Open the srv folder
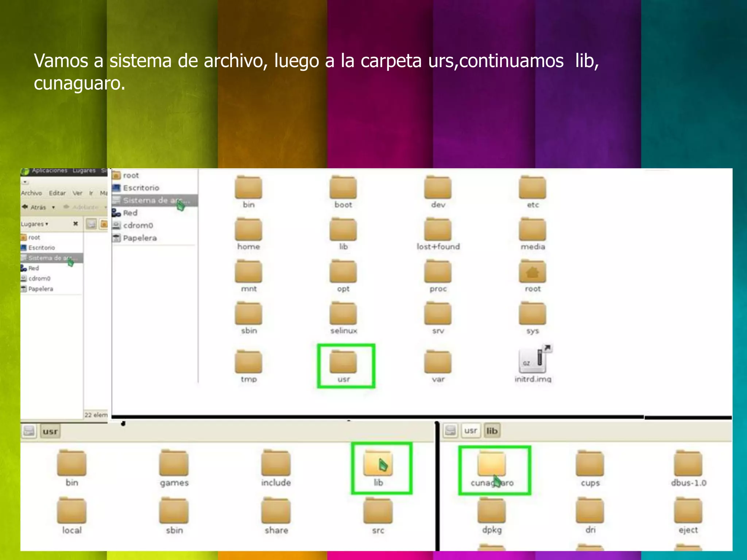This screenshot has height=560, width=747. coord(438,318)
